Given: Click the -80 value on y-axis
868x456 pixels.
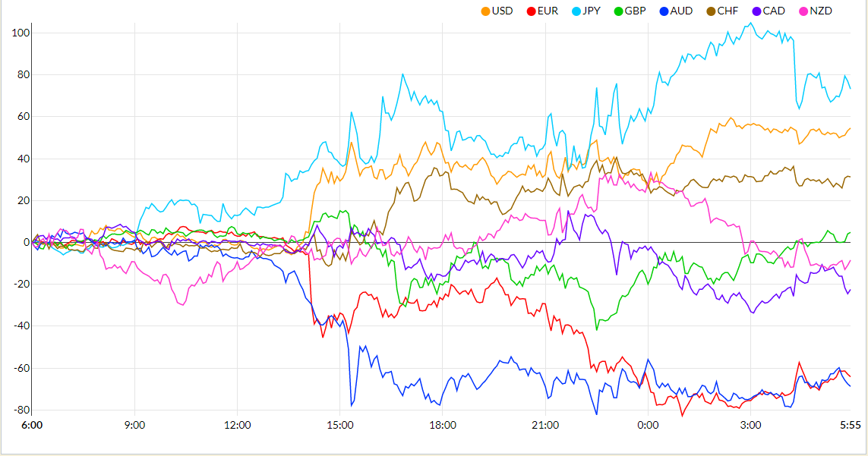Looking at the screenshot, I should pos(21,410).
